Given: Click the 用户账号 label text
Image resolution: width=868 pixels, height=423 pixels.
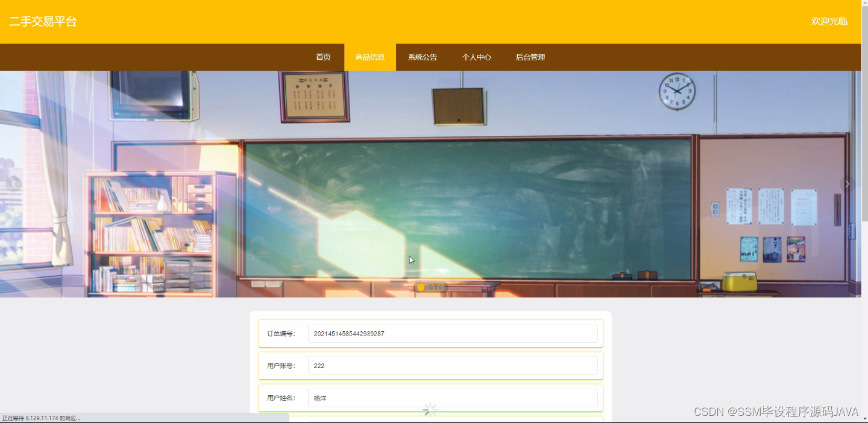Looking at the screenshot, I should pyautogui.click(x=281, y=366).
